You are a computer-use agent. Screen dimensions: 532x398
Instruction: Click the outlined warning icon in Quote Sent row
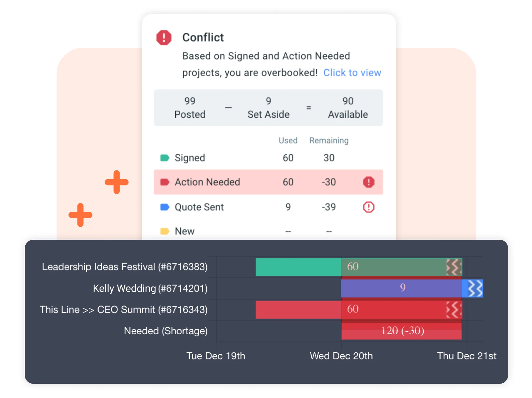point(369,207)
